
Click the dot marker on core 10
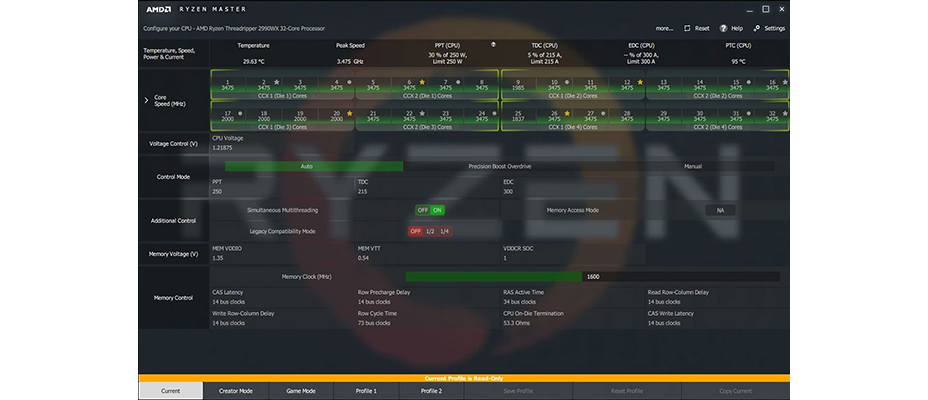tap(567, 82)
